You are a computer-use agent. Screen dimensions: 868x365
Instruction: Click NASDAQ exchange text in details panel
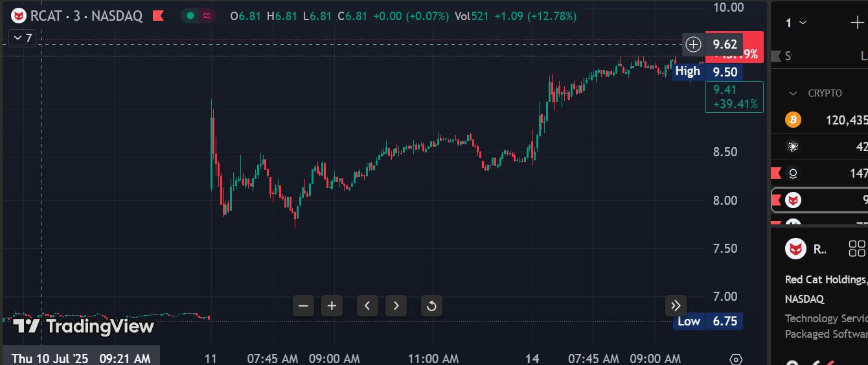point(805,299)
